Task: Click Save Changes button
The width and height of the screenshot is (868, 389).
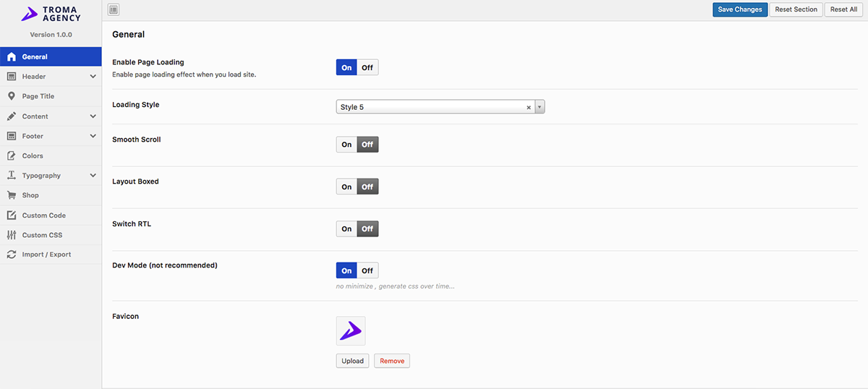Action: 740,9
